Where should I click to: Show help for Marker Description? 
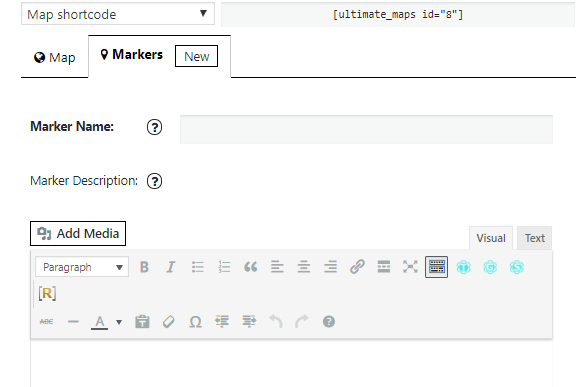[154, 181]
